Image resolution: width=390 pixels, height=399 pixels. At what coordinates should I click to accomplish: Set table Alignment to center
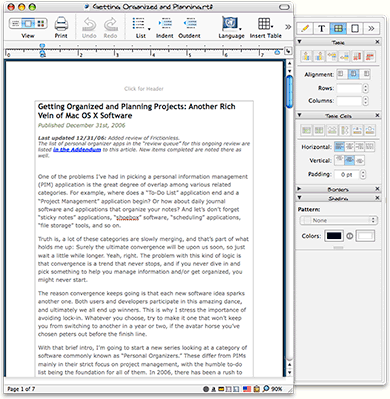coord(353,74)
